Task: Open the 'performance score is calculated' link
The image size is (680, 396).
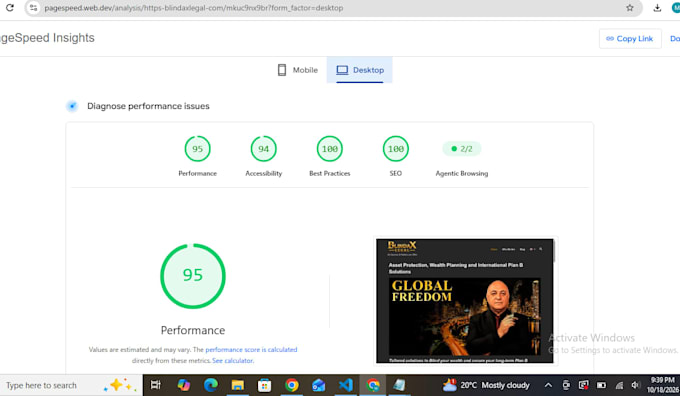Action: pyautogui.click(x=251, y=350)
